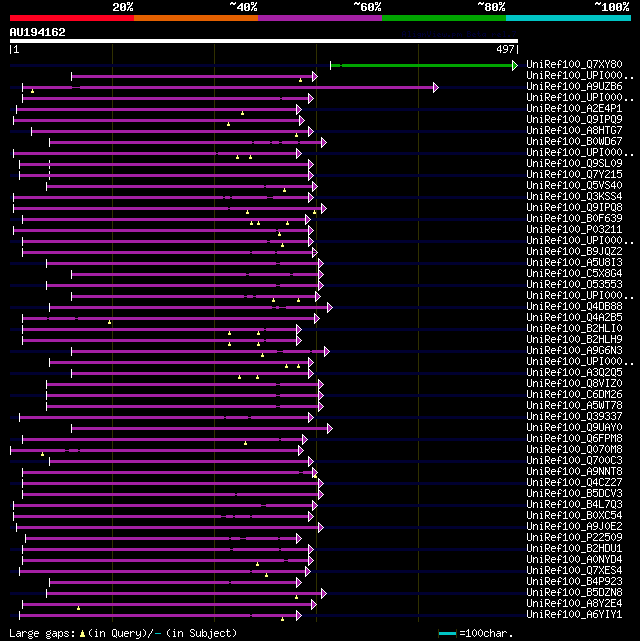Select the UniRef100_Q070M8 label

pyautogui.click(x=574, y=450)
